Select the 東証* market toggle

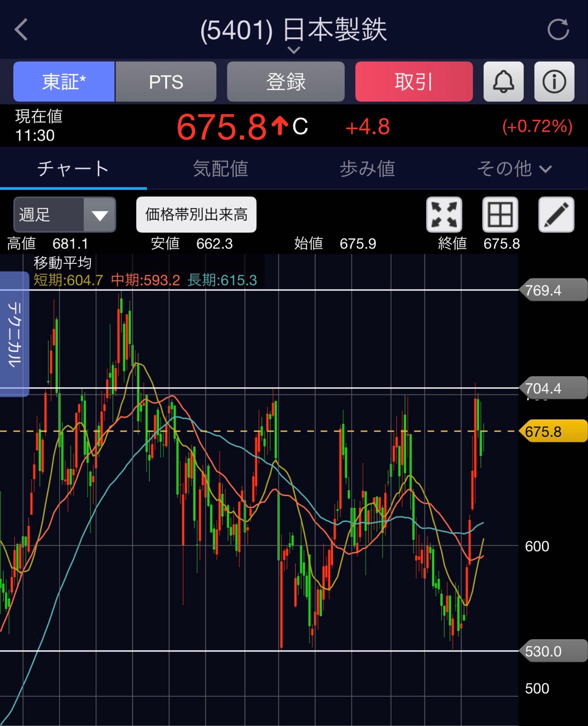[x=64, y=82]
